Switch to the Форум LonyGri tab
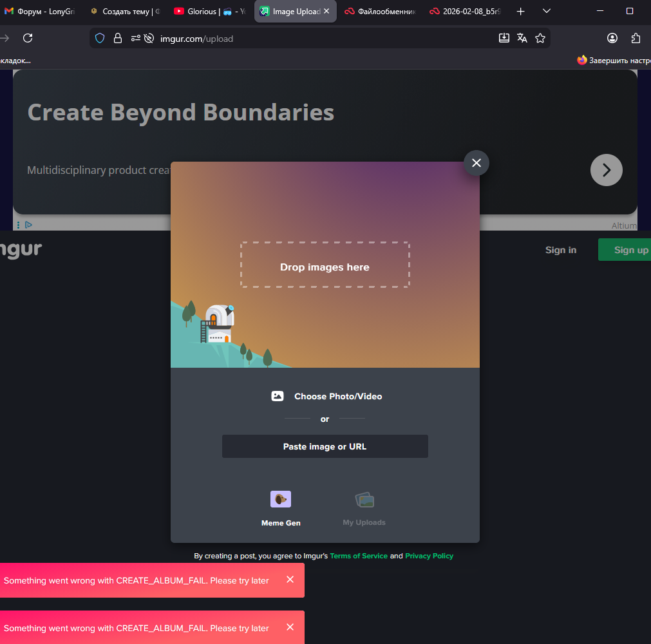The image size is (651, 644). (x=40, y=11)
